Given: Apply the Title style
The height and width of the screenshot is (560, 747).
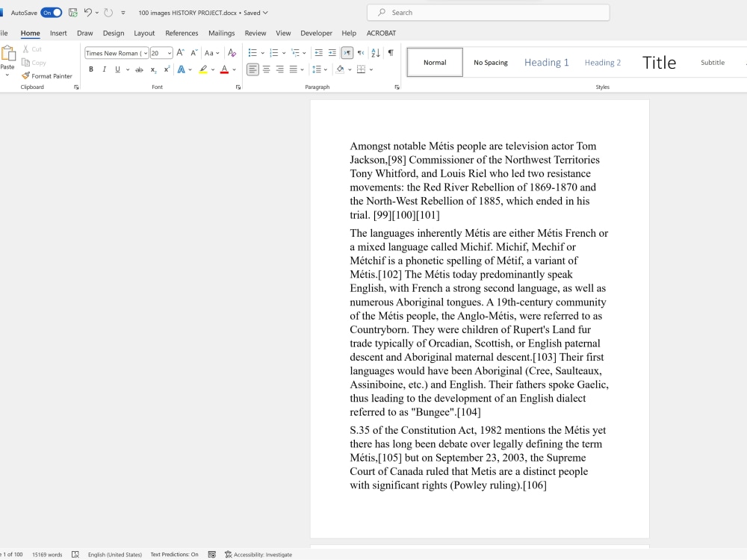Looking at the screenshot, I should pyautogui.click(x=659, y=63).
